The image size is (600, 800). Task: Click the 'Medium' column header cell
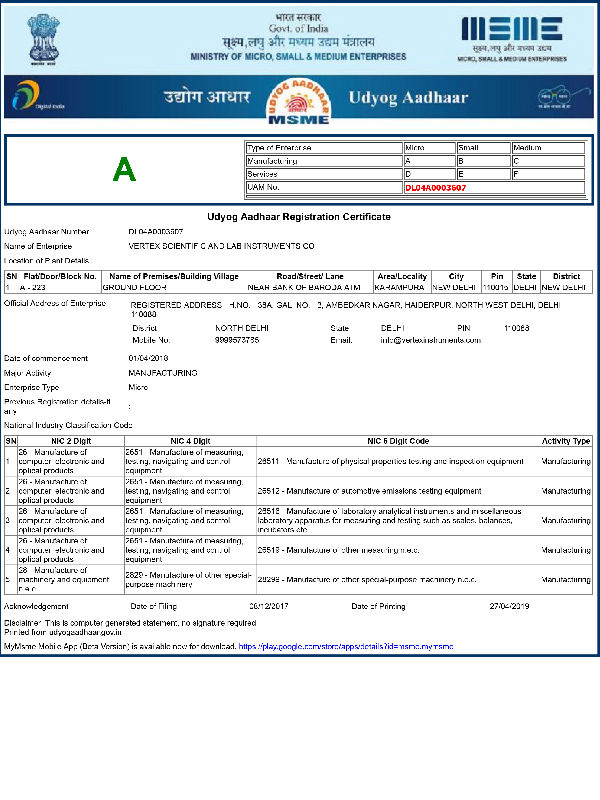click(x=548, y=147)
